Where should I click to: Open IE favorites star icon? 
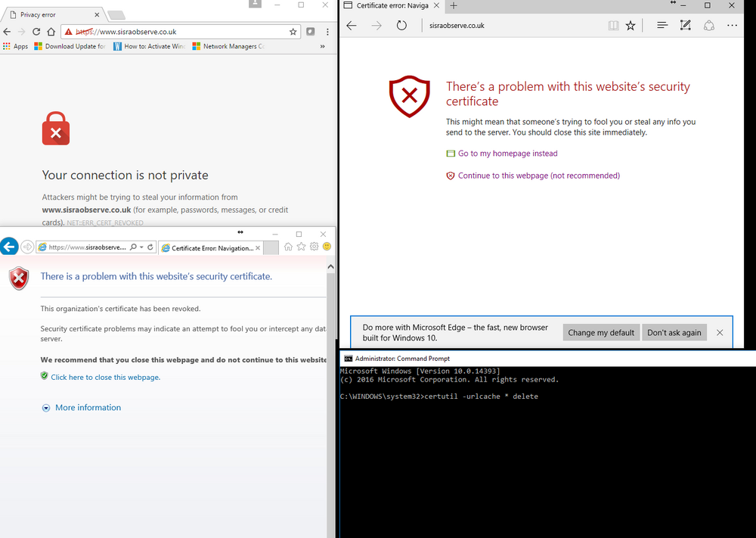click(302, 247)
